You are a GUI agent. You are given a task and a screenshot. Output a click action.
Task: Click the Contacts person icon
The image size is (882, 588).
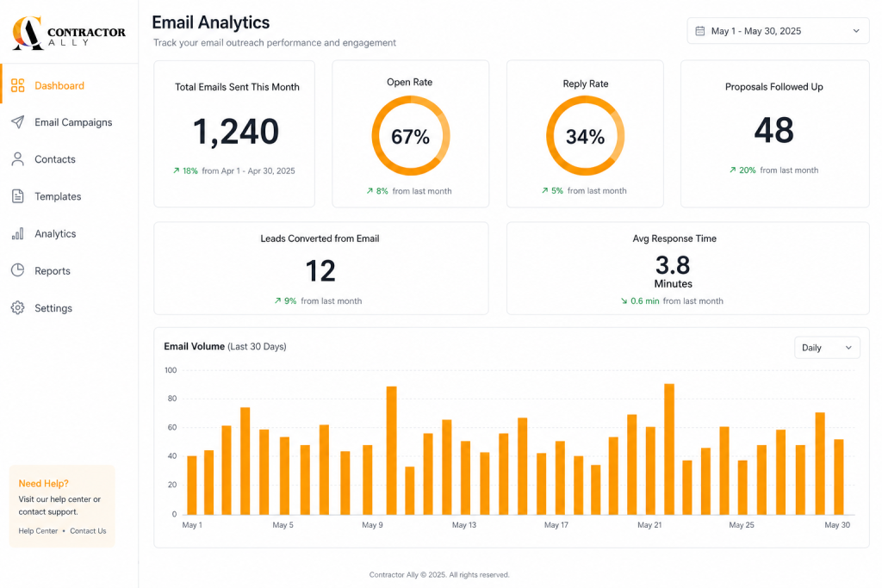(x=17, y=159)
